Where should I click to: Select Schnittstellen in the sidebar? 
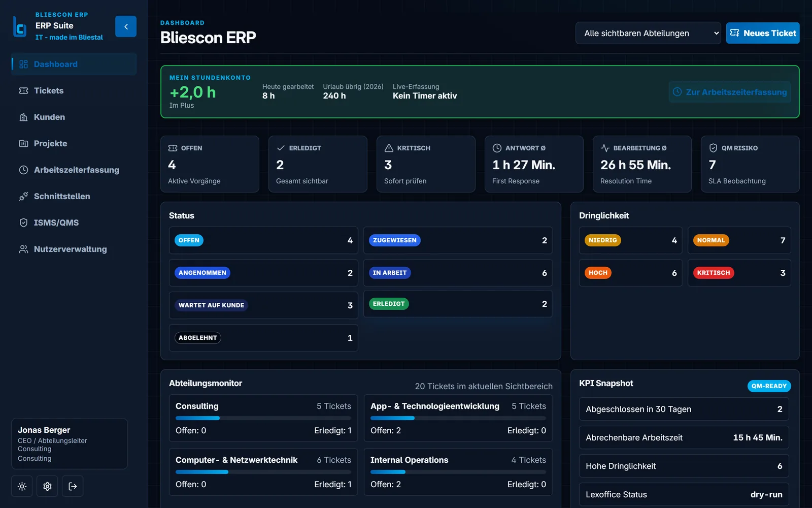click(x=74, y=196)
